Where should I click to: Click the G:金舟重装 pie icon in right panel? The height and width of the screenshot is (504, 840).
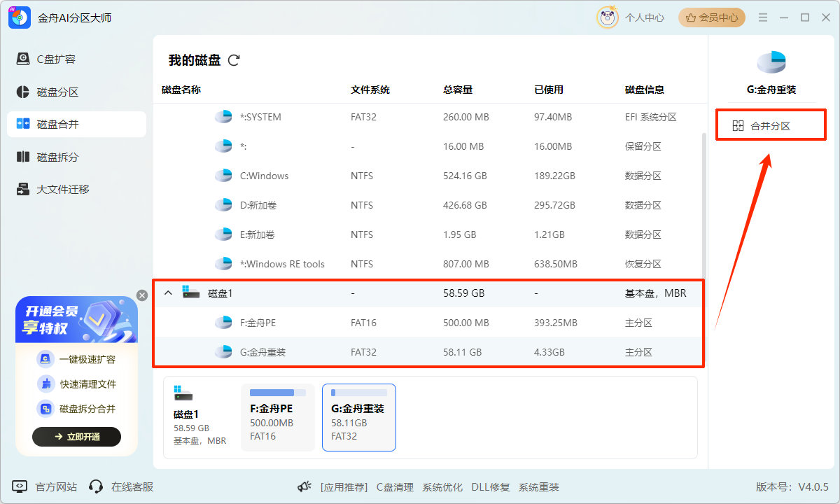pyautogui.click(x=771, y=62)
